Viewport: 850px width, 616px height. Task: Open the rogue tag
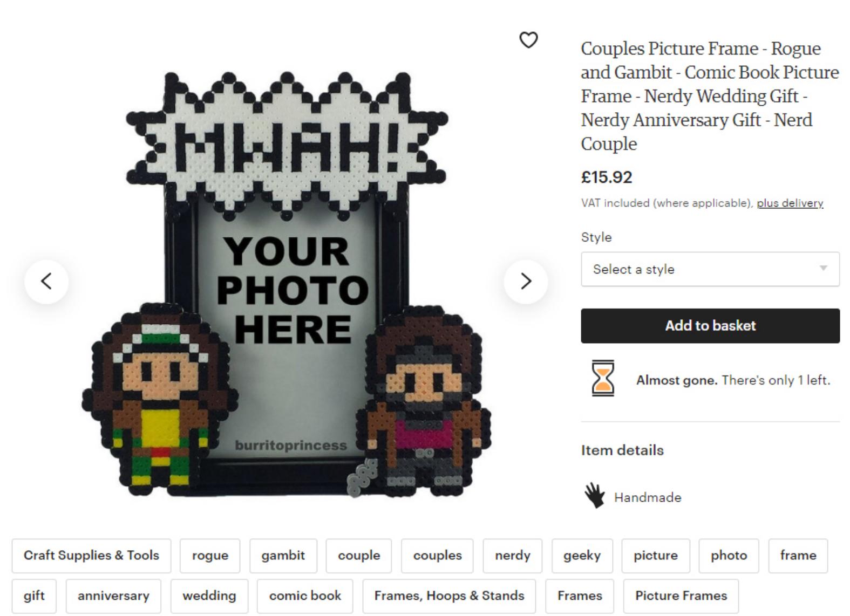(210, 556)
